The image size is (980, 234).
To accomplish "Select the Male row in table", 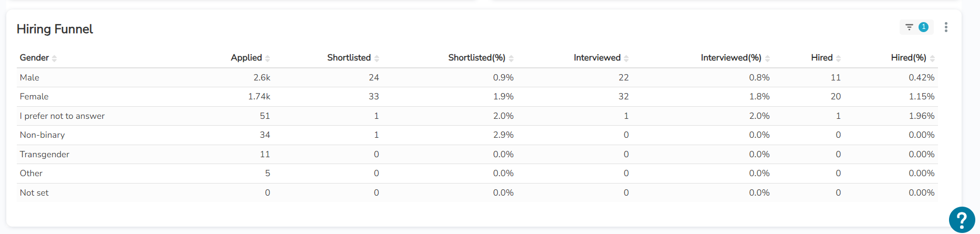I will (x=29, y=77).
